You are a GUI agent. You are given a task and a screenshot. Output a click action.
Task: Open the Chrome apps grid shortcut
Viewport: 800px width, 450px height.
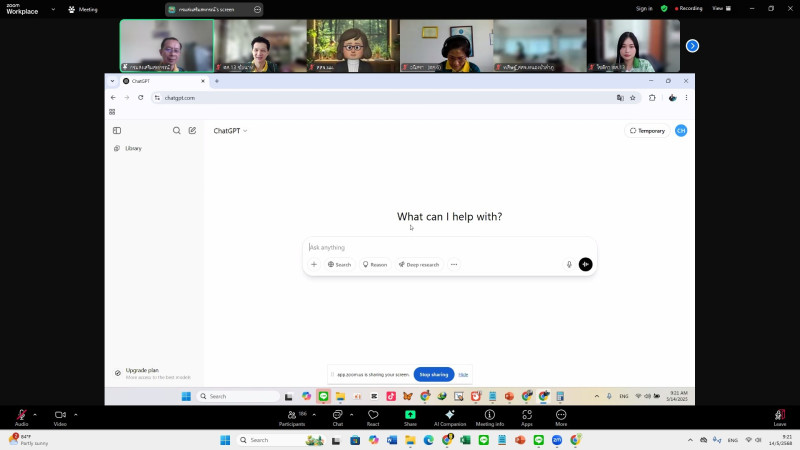coord(112,112)
